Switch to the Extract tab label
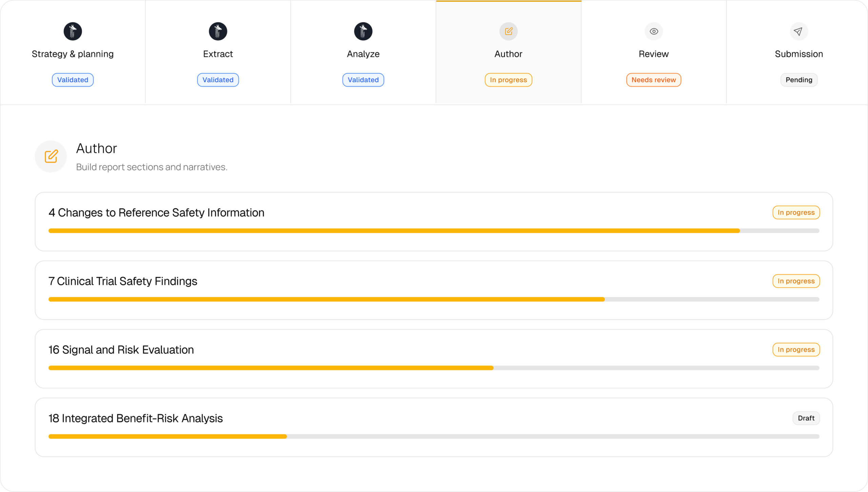868x492 pixels. tap(218, 54)
